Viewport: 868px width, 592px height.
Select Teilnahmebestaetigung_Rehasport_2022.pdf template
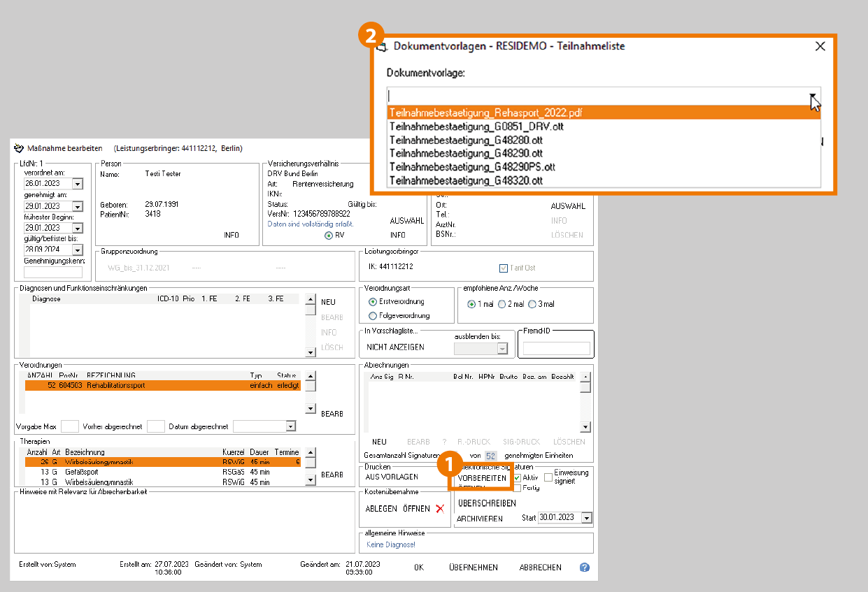(486, 113)
